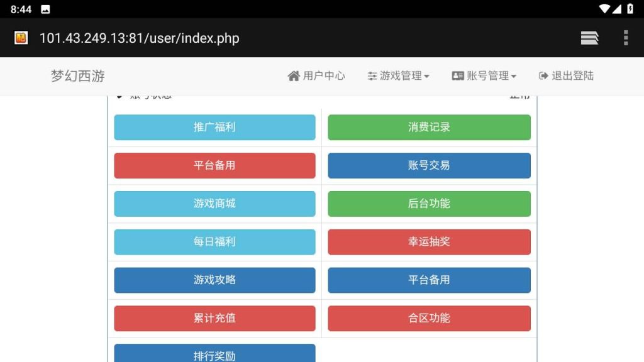Open the browser tab switcher icon

click(589, 38)
